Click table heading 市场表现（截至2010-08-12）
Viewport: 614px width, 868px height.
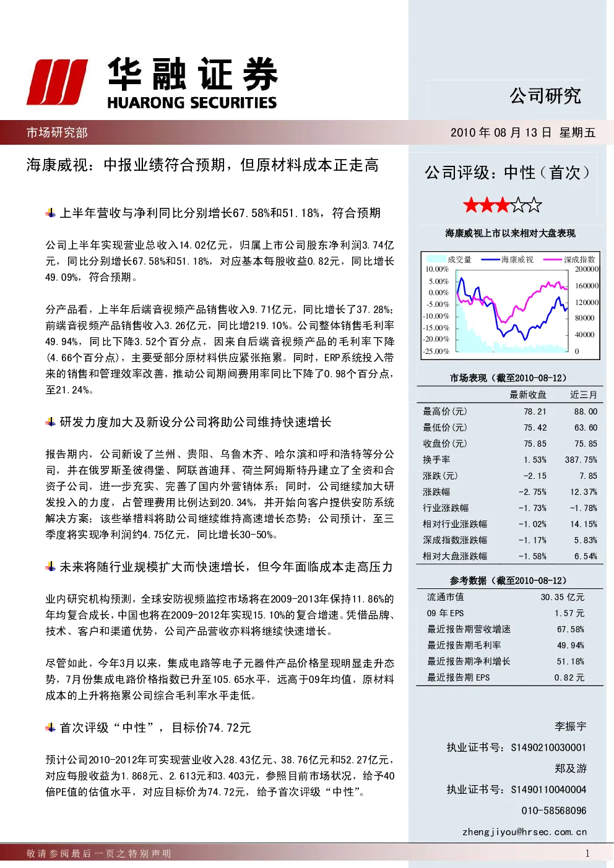pyautogui.click(x=508, y=378)
